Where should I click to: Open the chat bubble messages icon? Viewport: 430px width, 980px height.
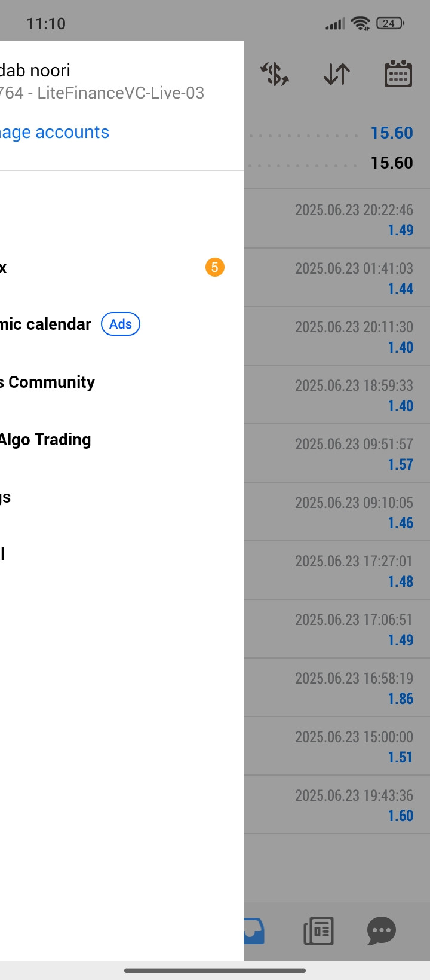[x=382, y=930]
